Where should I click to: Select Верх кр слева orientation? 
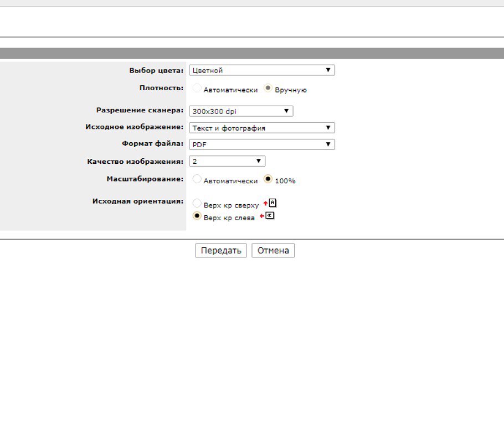[x=197, y=216]
